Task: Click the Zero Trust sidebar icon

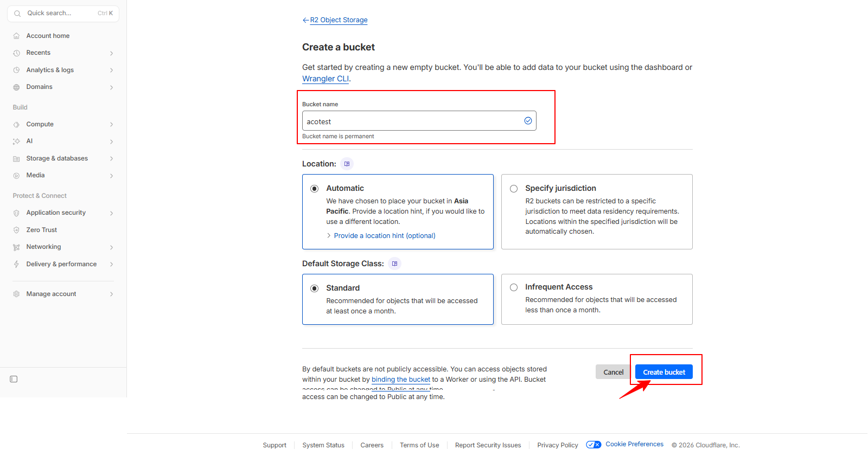Action: [x=16, y=230]
